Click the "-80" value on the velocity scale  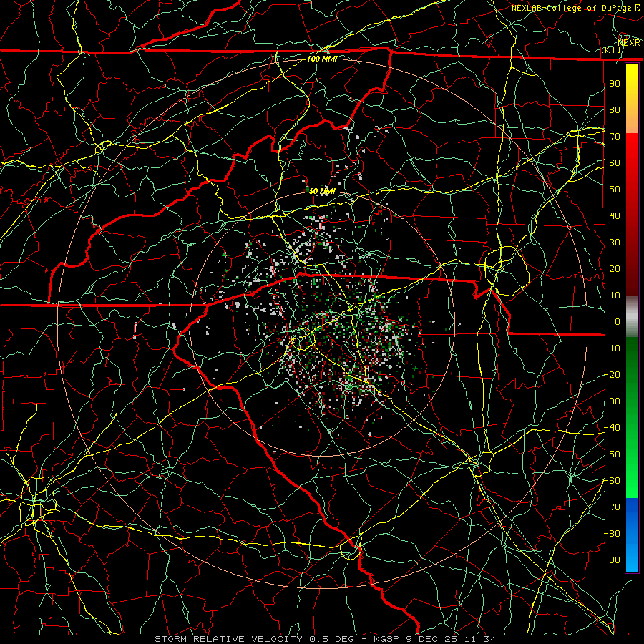click(x=612, y=534)
